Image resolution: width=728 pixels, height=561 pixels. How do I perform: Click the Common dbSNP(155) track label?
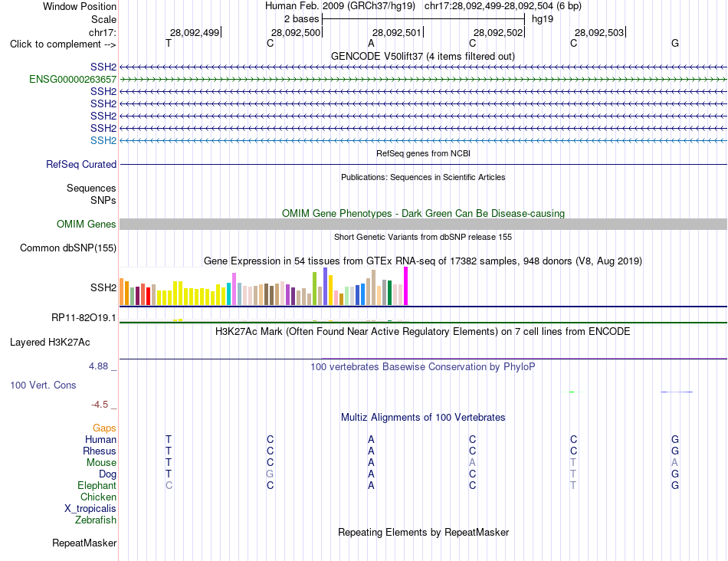pyautogui.click(x=67, y=248)
